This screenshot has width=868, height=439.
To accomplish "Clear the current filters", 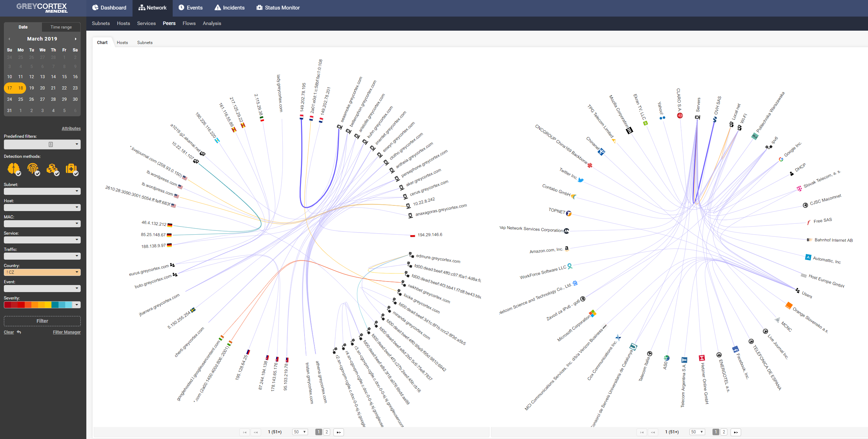I will tap(9, 332).
